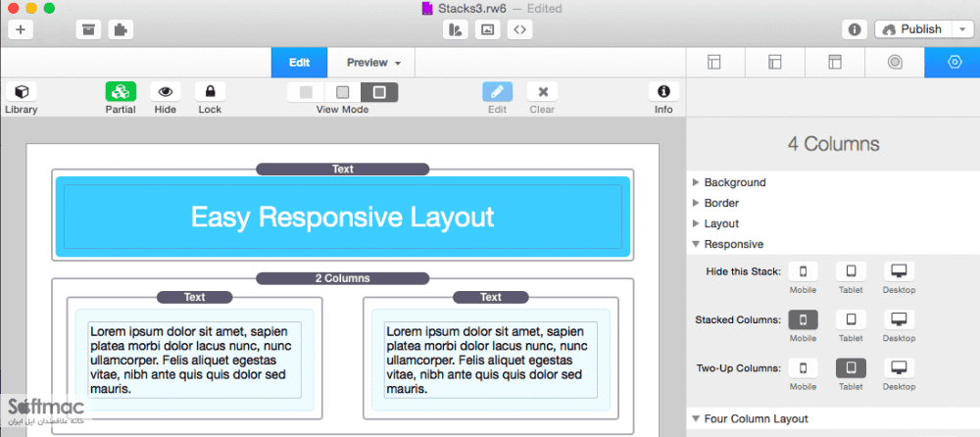Select the blue Edit tab
The image size is (980, 437).
click(x=299, y=63)
